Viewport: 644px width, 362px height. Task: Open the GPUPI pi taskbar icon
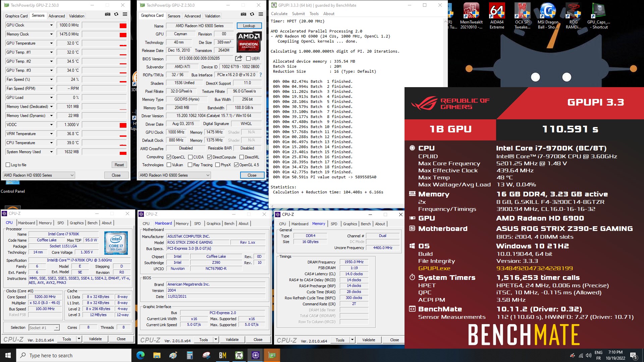pyautogui.click(x=239, y=355)
